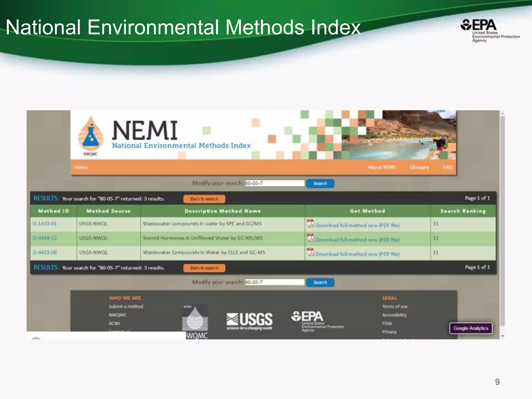
Task: Focus the bottom Modify your search field
Action: click(x=275, y=282)
